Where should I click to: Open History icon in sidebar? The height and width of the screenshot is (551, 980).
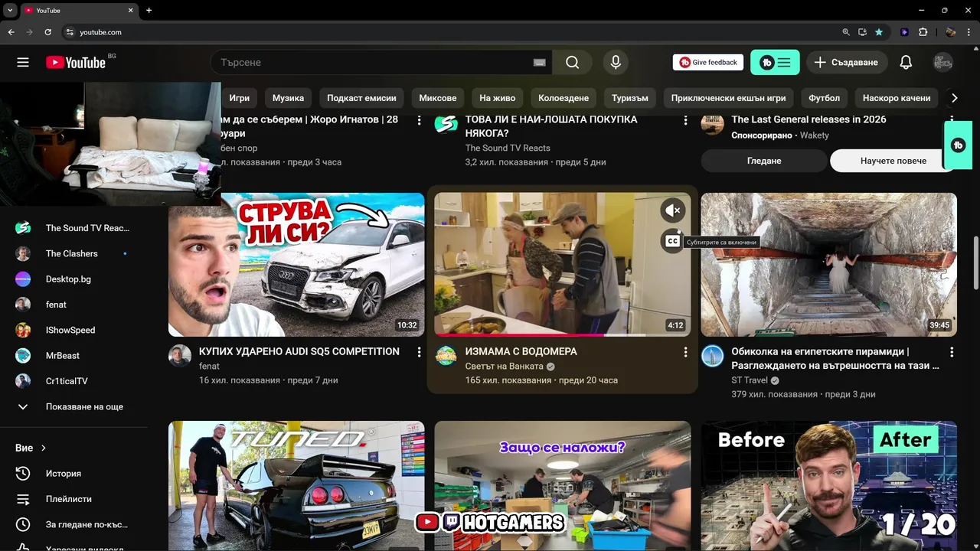pos(23,473)
